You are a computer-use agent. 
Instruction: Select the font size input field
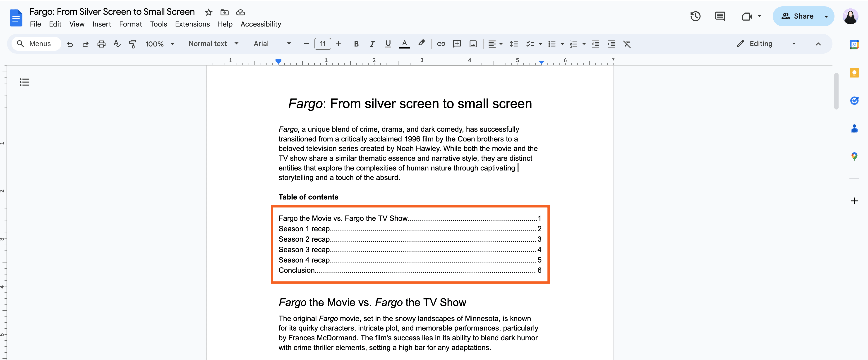tap(322, 44)
